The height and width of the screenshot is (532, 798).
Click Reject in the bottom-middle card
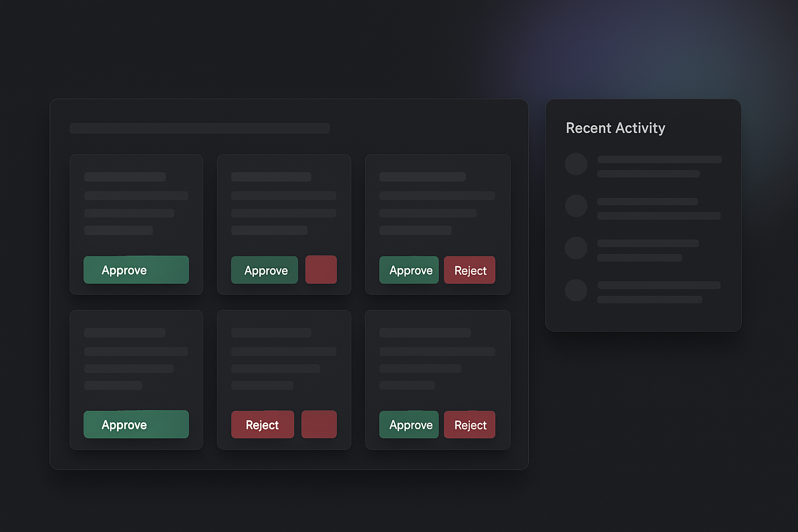point(262,424)
